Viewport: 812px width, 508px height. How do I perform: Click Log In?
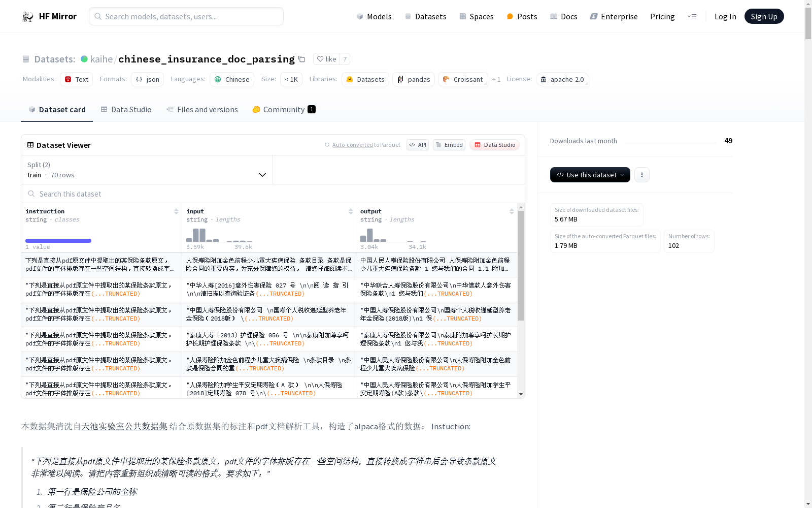(x=725, y=16)
